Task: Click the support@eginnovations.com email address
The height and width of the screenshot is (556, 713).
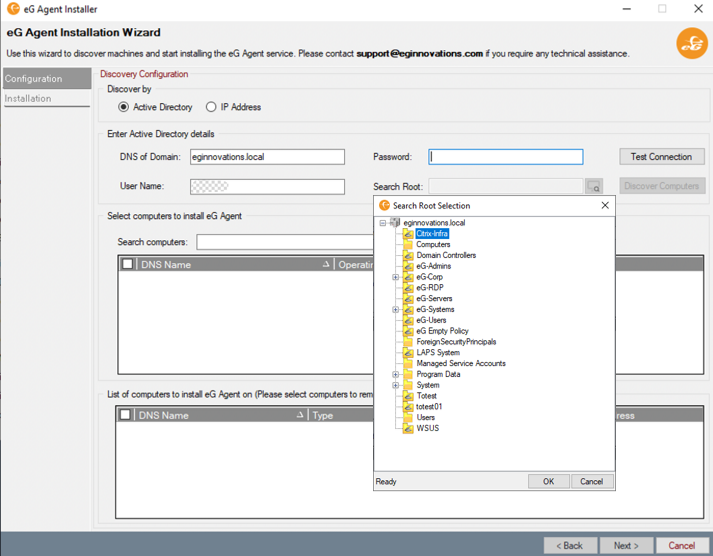Action: coord(419,54)
